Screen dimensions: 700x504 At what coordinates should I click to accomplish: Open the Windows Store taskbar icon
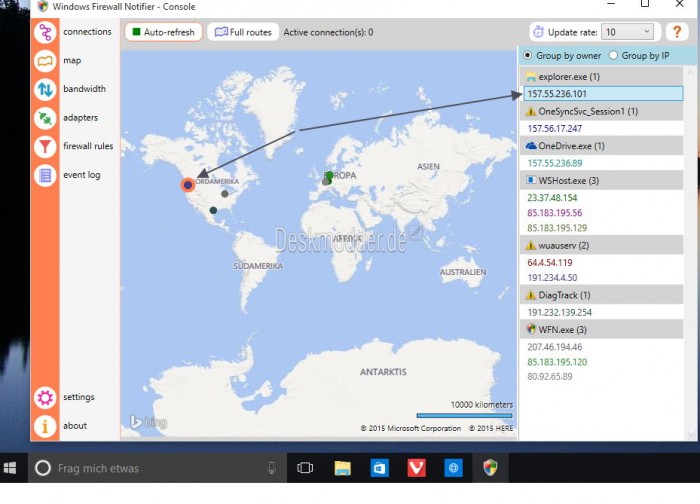379,468
